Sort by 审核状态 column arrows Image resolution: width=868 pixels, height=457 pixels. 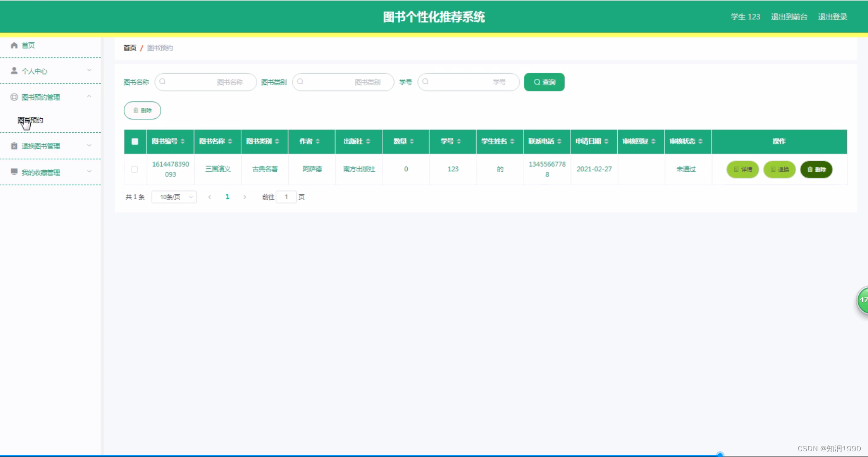[700, 141]
